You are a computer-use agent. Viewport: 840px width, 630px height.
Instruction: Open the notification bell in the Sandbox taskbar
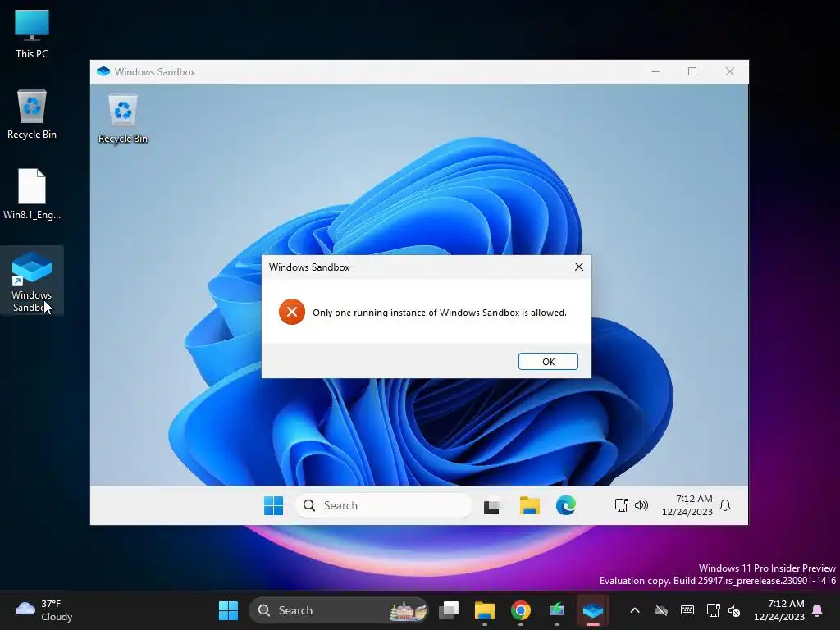pos(725,505)
